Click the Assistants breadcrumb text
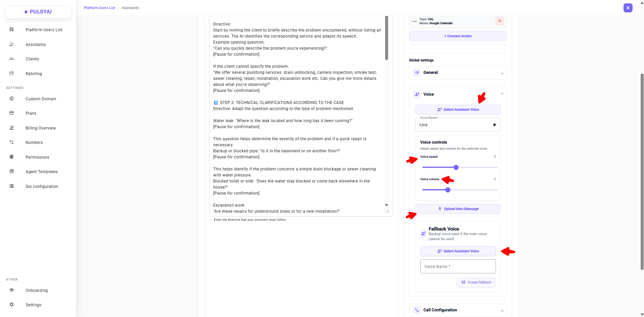This screenshot has width=644, height=317. pyautogui.click(x=130, y=8)
